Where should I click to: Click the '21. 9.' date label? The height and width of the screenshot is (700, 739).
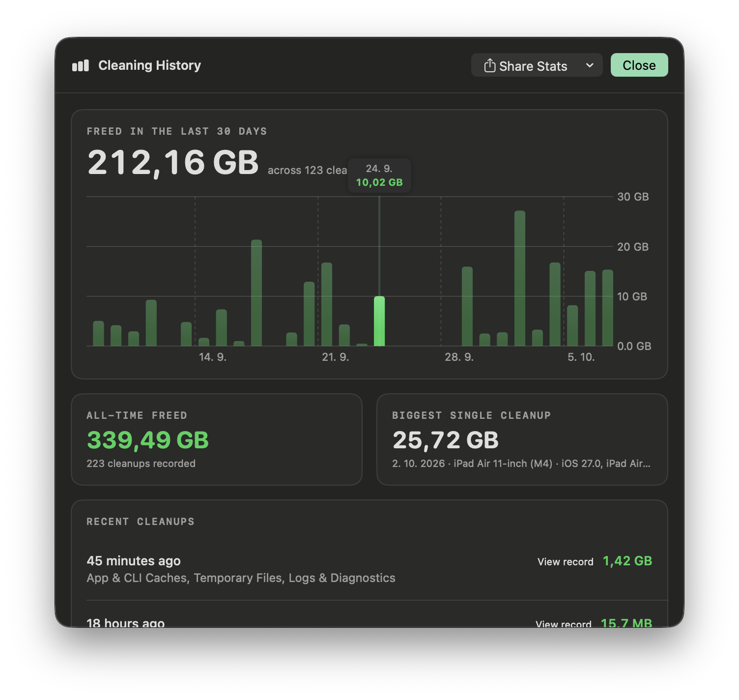point(336,357)
